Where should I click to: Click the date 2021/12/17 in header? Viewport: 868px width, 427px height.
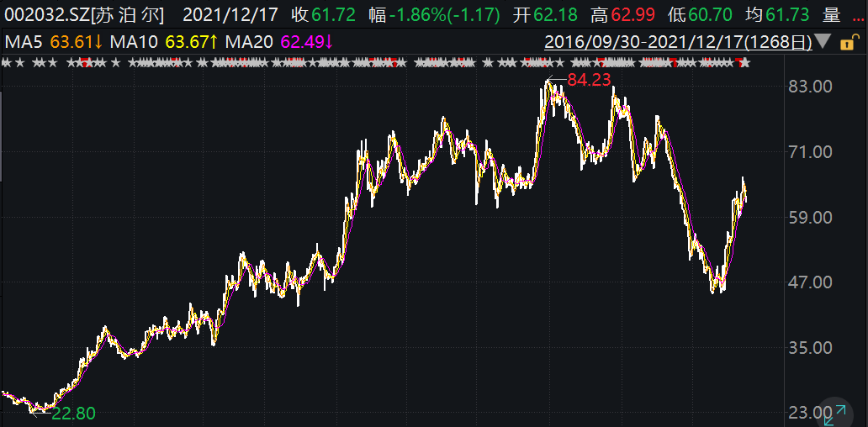click(x=232, y=15)
